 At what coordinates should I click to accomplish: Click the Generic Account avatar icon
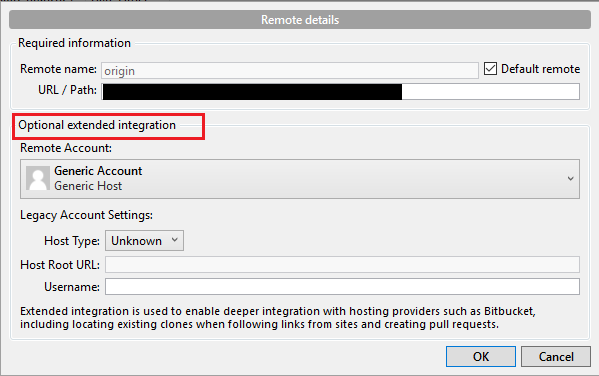pos(38,178)
